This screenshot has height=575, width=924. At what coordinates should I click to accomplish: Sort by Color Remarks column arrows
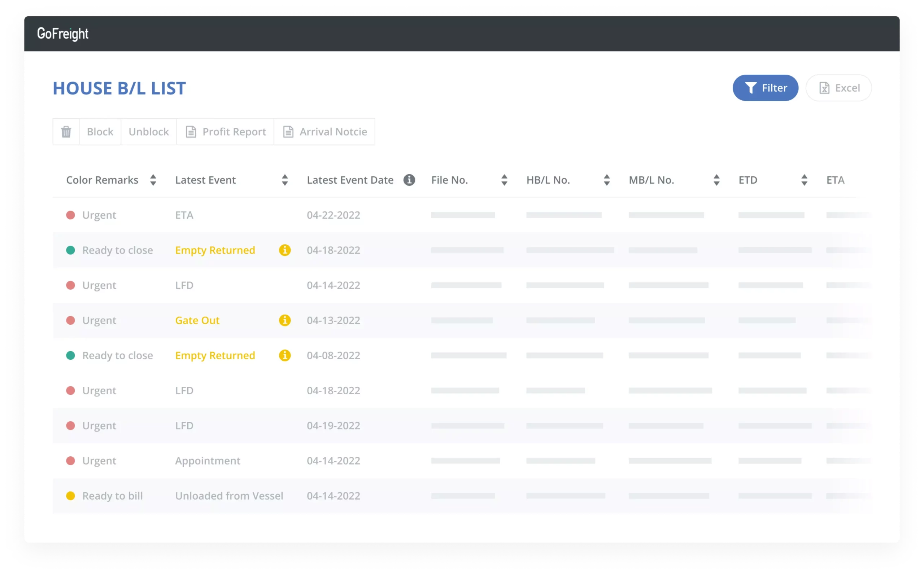153,180
